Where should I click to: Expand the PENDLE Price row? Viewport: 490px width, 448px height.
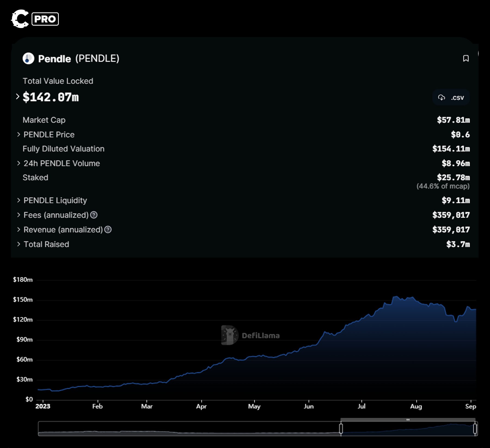(19, 135)
